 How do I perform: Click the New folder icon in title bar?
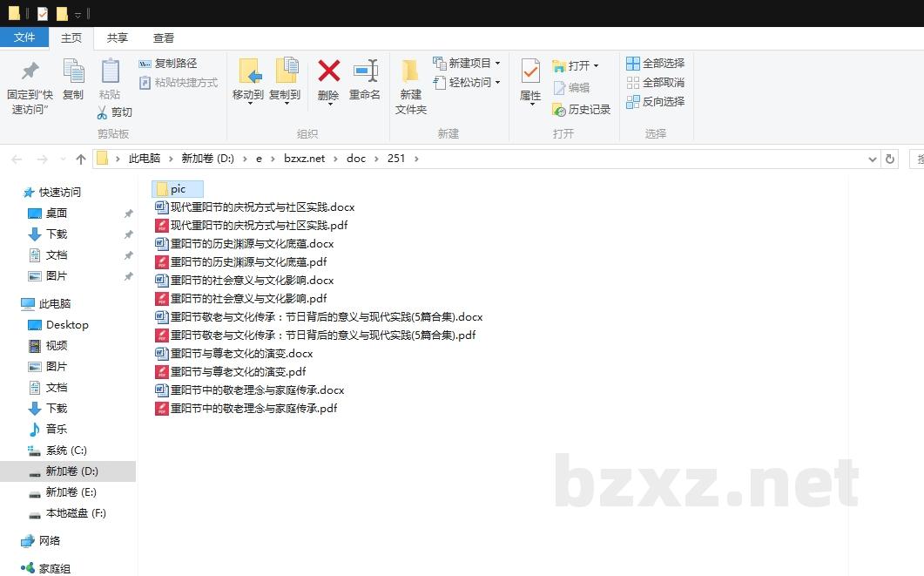61,12
